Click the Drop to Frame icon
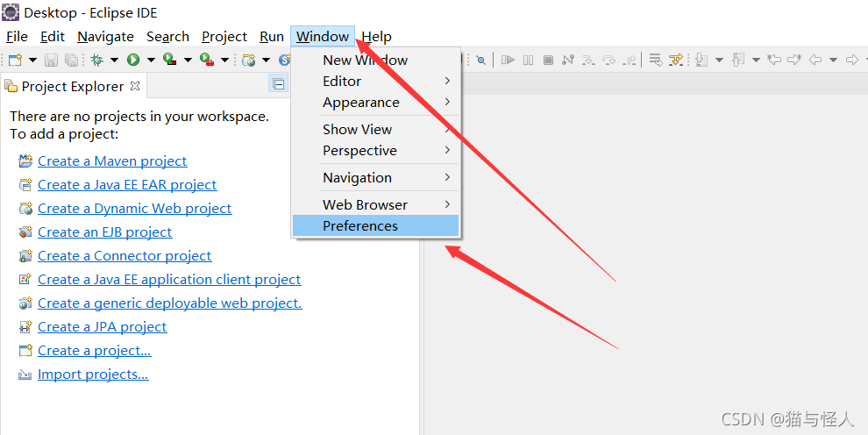This screenshot has width=868, height=435. pos(656,60)
